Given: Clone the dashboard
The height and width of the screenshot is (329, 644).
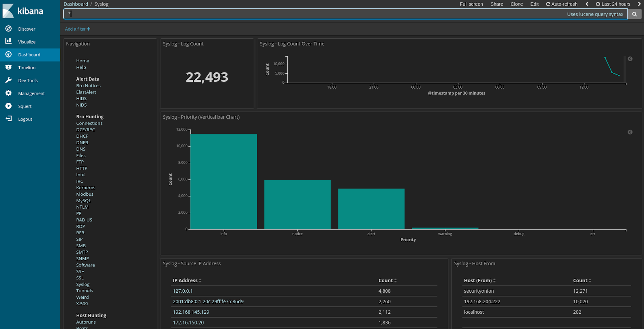Looking at the screenshot, I should (x=517, y=4).
